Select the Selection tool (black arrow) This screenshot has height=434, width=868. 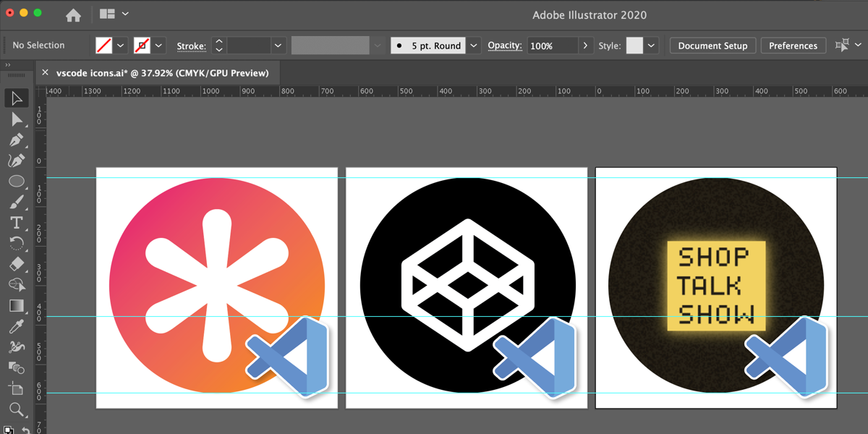(x=17, y=98)
